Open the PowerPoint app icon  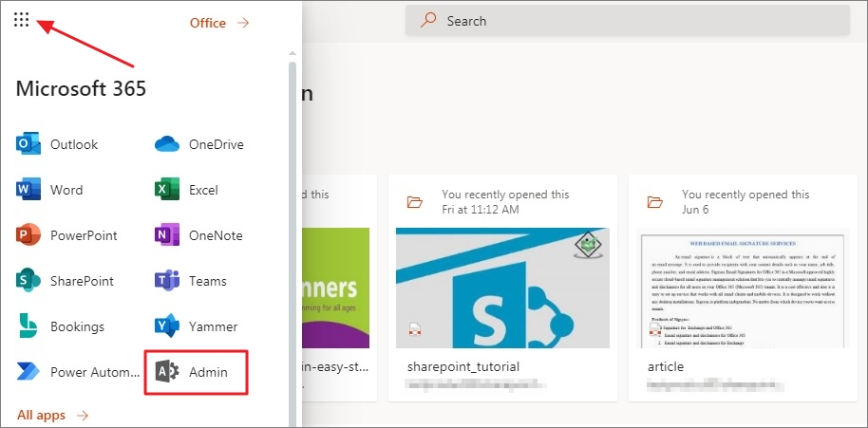(x=28, y=235)
